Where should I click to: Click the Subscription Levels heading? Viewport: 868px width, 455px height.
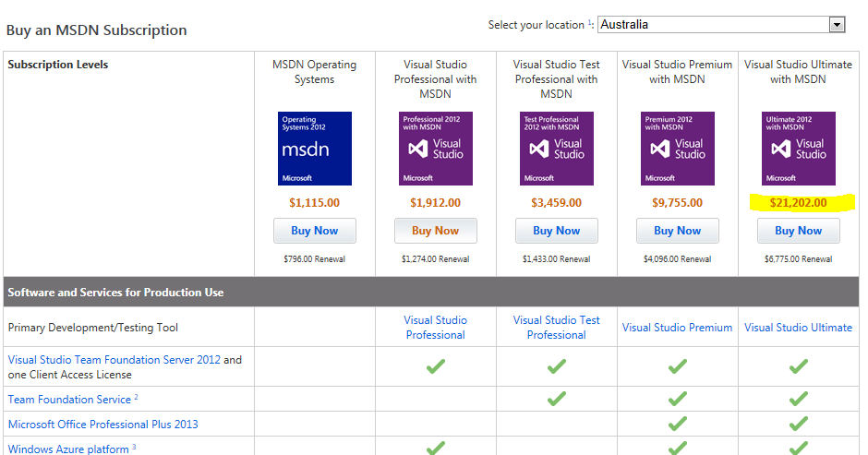[x=57, y=65]
